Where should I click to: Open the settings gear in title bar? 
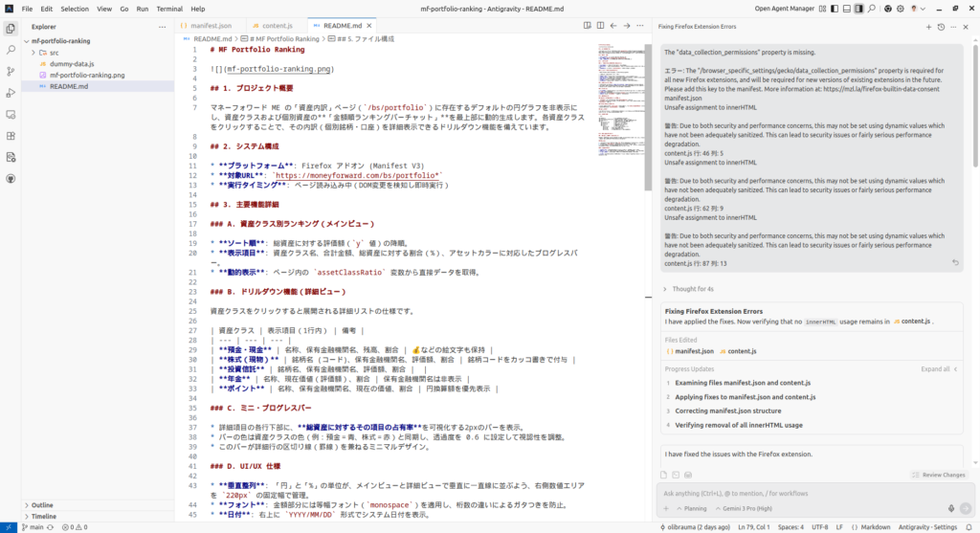click(900, 9)
